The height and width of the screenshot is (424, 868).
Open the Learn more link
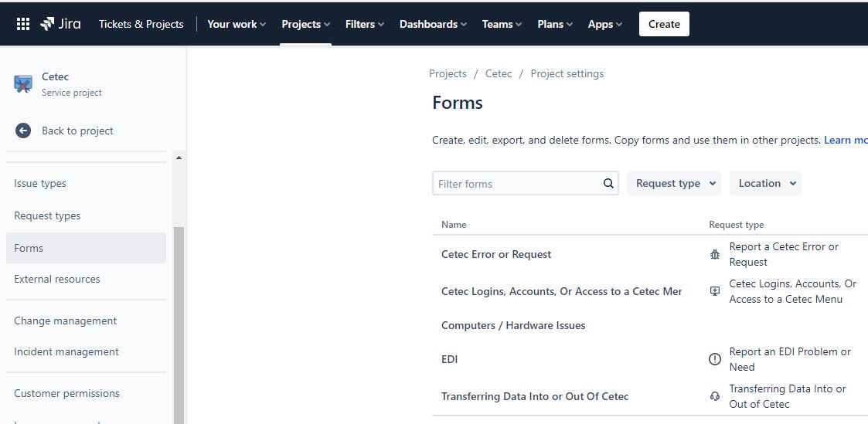tap(846, 140)
